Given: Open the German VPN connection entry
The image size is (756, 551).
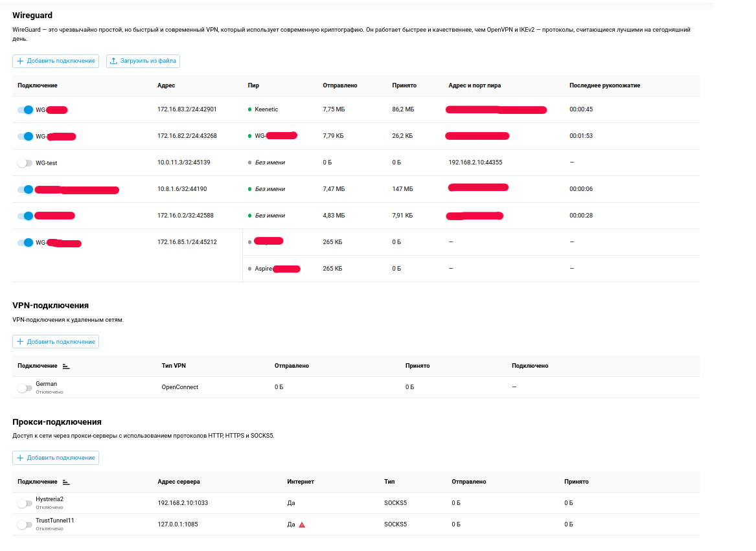Looking at the screenshot, I should 46,384.
